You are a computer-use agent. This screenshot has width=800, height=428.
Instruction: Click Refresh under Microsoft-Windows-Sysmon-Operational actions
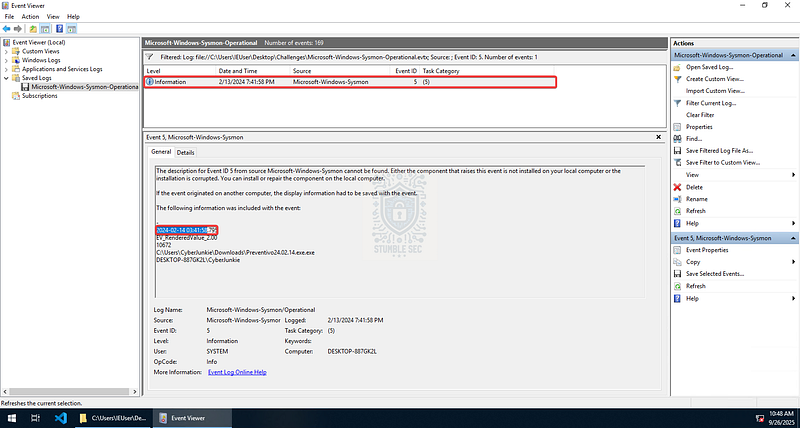[x=695, y=211]
